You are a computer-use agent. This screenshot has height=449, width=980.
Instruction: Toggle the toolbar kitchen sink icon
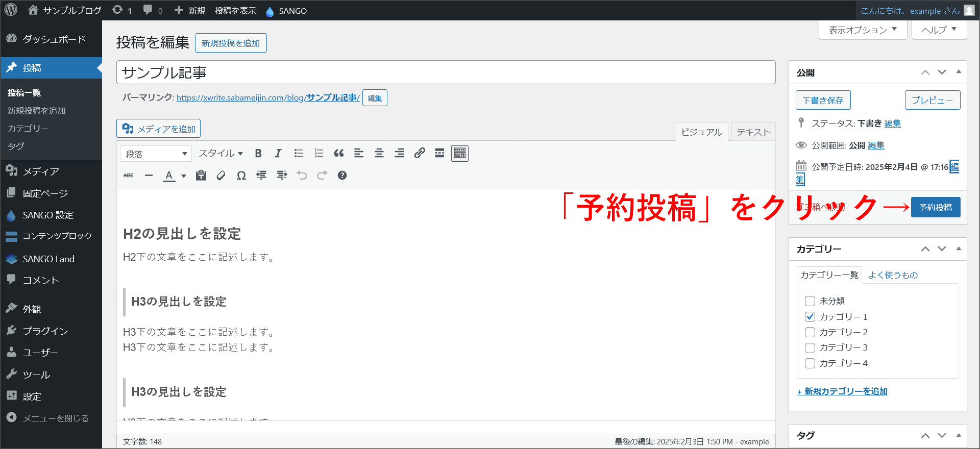coord(460,154)
